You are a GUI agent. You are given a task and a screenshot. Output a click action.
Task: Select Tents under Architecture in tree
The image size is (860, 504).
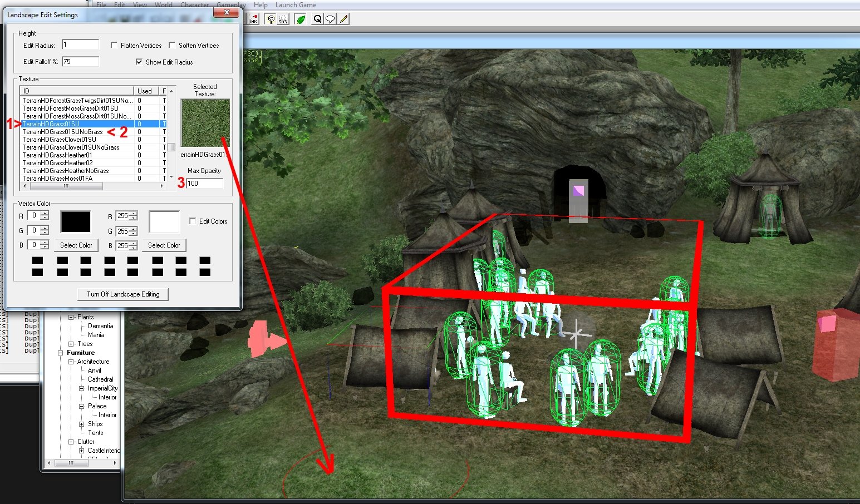[95, 433]
